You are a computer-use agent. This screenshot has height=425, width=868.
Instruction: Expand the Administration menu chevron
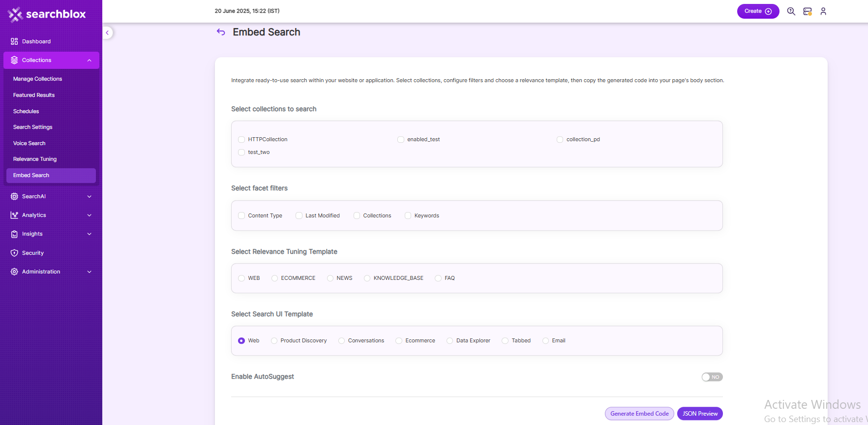(89, 272)
